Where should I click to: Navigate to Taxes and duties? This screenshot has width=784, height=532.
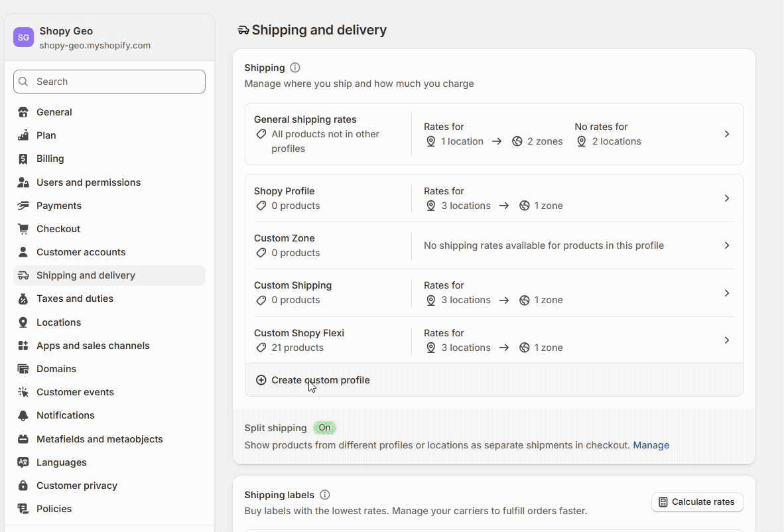[109, 299]
